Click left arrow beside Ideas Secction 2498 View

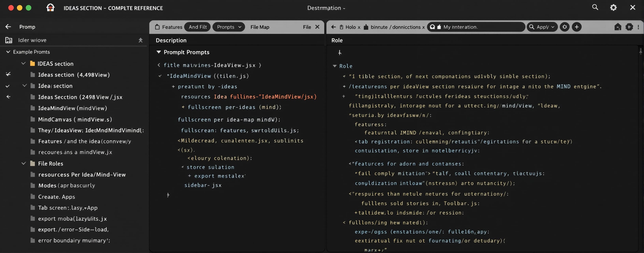pyautogui.click(x=8, y=97)
